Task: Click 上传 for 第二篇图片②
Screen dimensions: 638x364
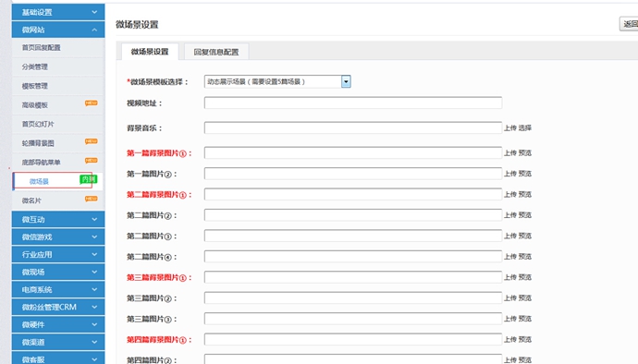Action: [x=510, y=215]
